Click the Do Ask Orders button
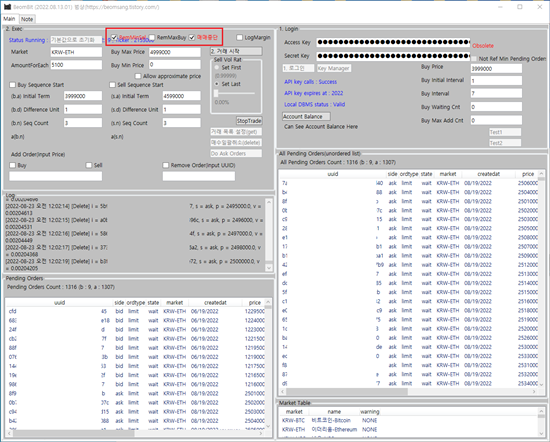 236,153
